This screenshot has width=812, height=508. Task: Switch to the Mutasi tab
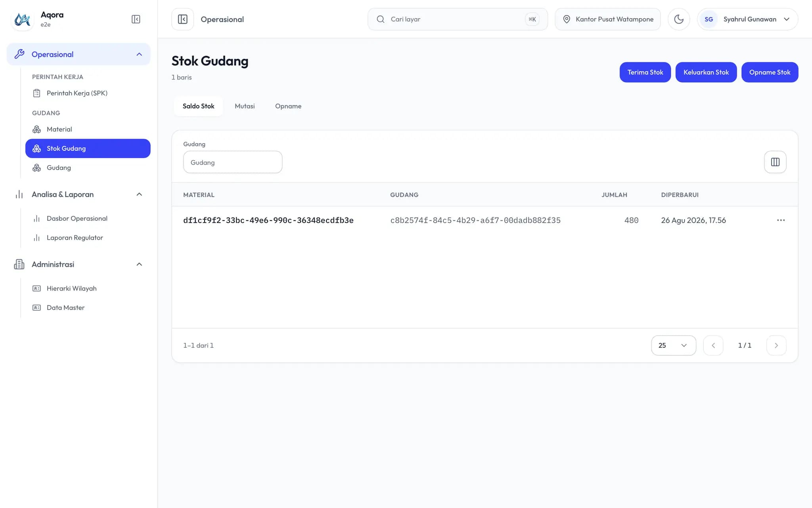[x=245, y=106]
